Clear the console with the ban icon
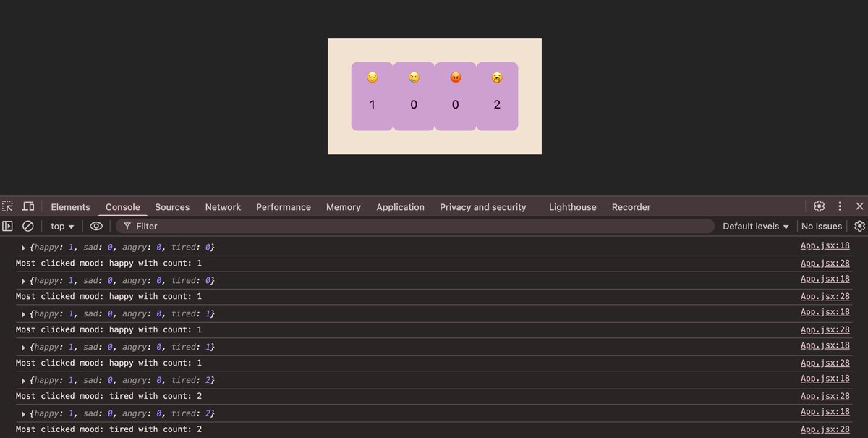The width and height of the screenshot is (868, 438). tap(27, 226)
